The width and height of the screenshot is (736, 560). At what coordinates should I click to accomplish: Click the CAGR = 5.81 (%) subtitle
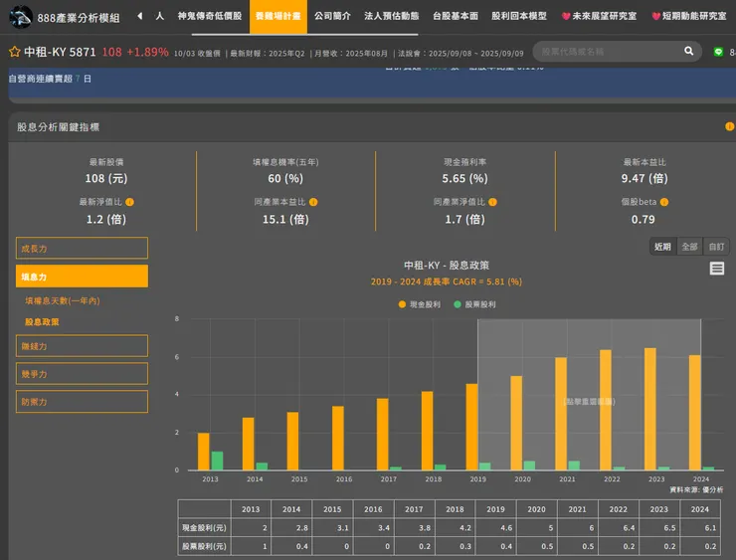446,281
